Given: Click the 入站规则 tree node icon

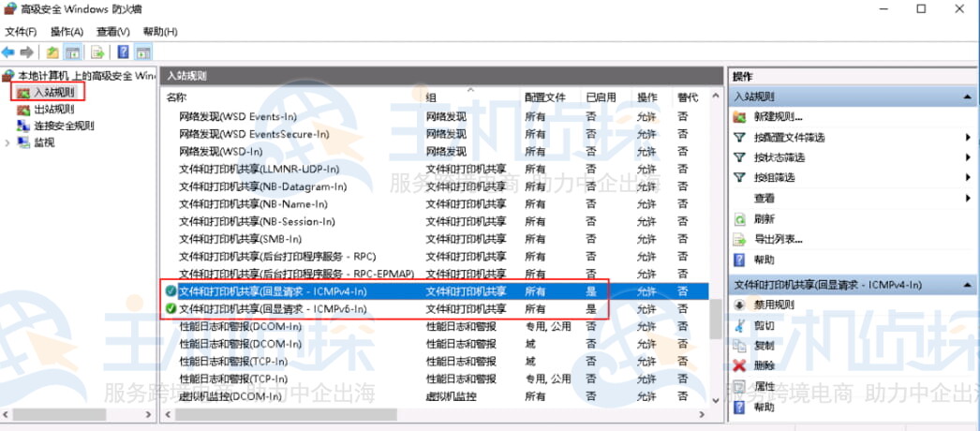Looking at the screenshot, I should 23,93.
